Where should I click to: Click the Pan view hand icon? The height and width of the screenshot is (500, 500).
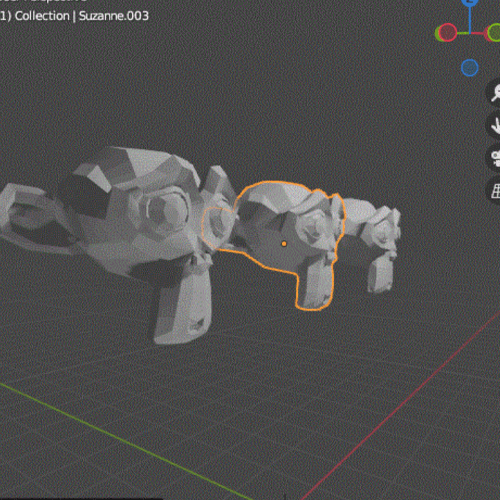[495, 125]
